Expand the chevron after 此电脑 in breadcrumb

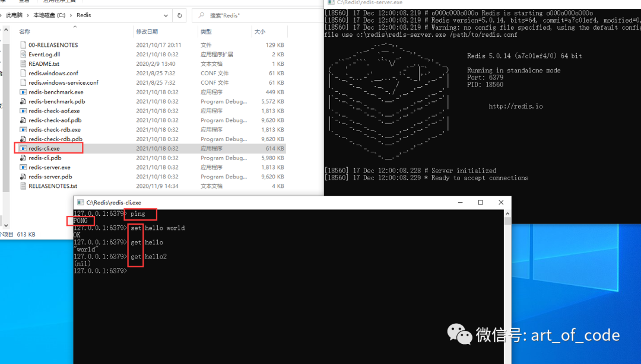(x=28, y=15)
